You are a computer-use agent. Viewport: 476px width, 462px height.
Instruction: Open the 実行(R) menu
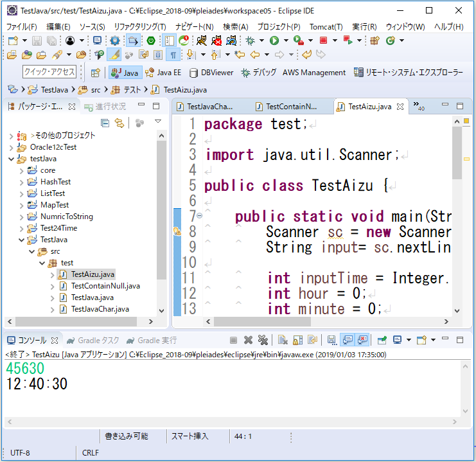[x=364, y=27]
